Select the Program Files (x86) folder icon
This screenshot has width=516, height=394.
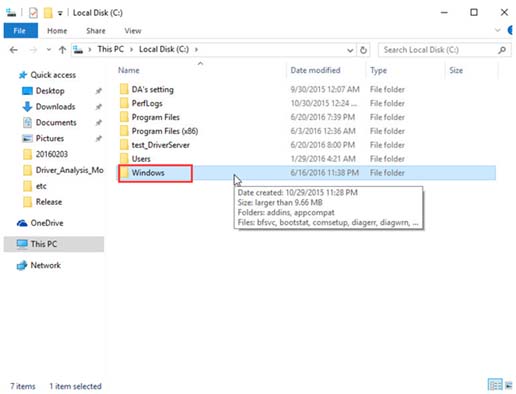click(x=124, y=131)
